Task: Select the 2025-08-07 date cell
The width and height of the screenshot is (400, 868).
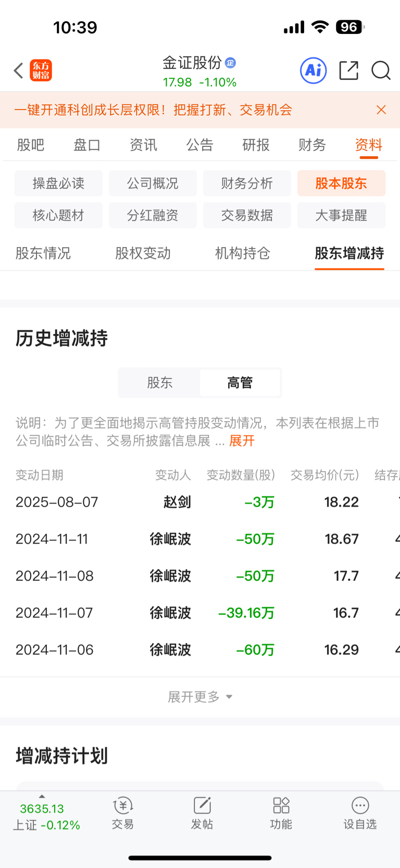Action: point(57,502)
